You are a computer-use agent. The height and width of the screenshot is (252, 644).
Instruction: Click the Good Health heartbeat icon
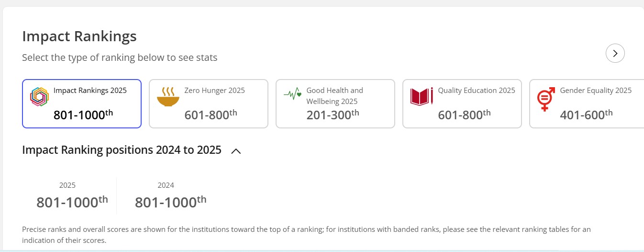click(293, 94)
